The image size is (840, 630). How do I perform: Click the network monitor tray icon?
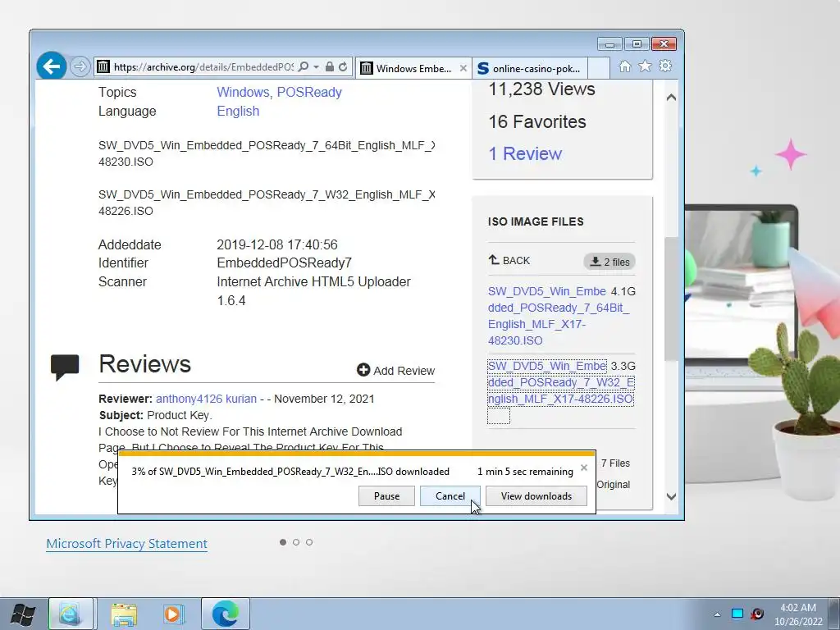[x=737, y=614]
